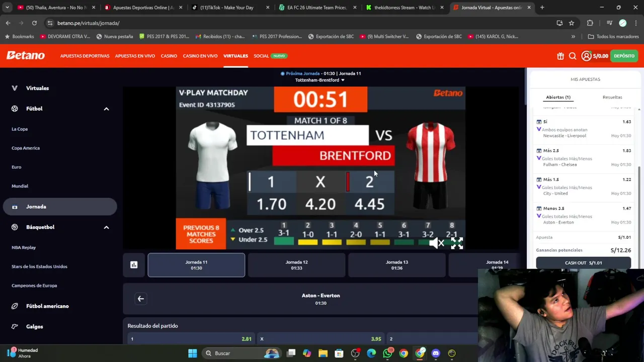Open La Copa in the sidebar
This screenshot has width=644, height=362.
[20, 129]
